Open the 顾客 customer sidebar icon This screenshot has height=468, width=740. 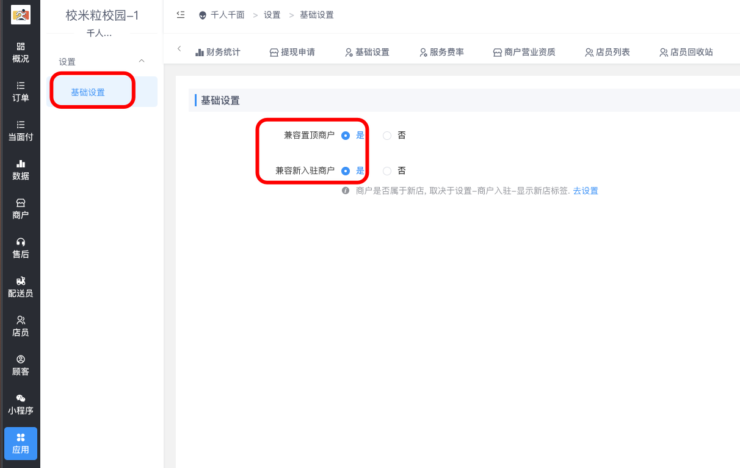coord(20,366)
